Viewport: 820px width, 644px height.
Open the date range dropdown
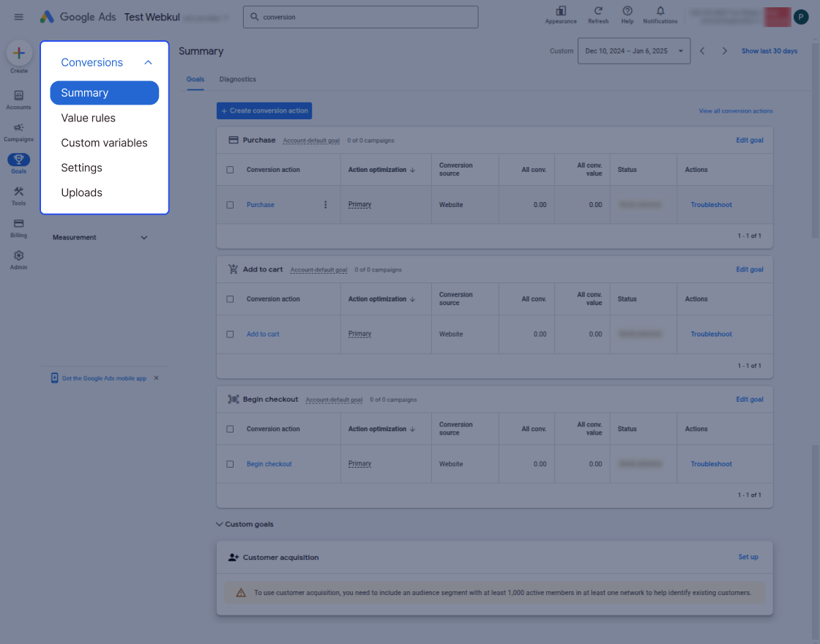coord(634,50)
